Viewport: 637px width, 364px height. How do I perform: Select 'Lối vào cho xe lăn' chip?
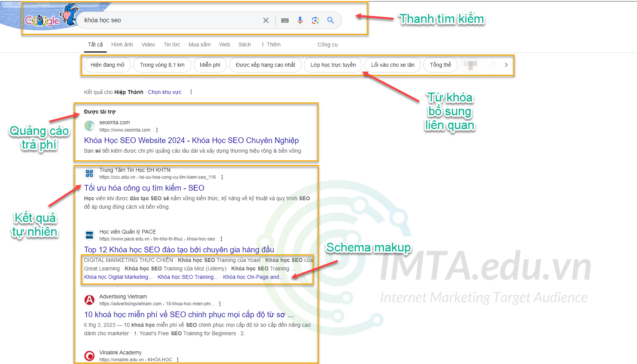click(393, 65)
